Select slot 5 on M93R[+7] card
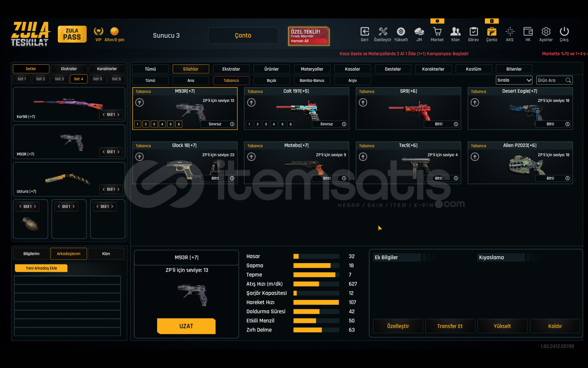The height and width of the screenshot is (368, 588). [171, 124]
